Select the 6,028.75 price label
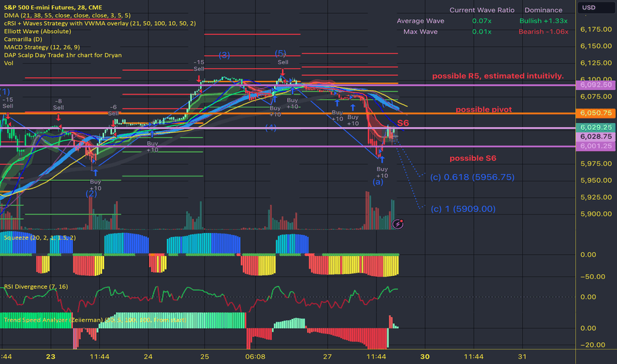This screenshot has height=364, width=617. 595,136
